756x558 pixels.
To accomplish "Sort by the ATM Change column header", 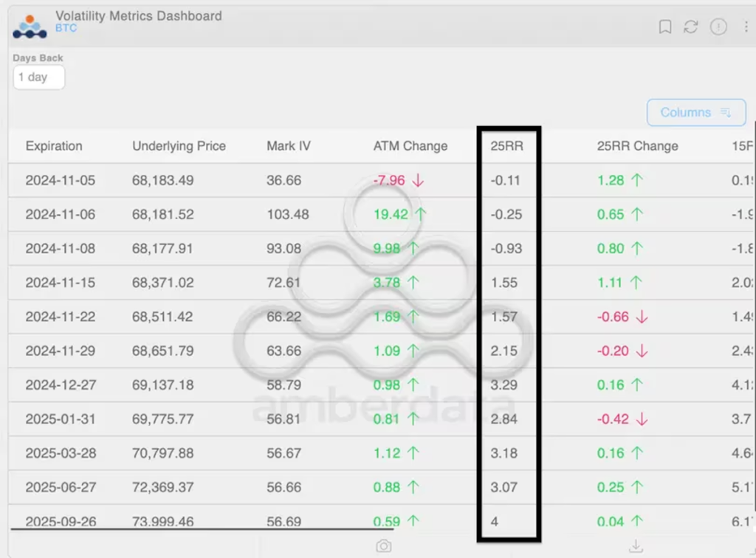I will pyautogui.click(x=410, y=146).
